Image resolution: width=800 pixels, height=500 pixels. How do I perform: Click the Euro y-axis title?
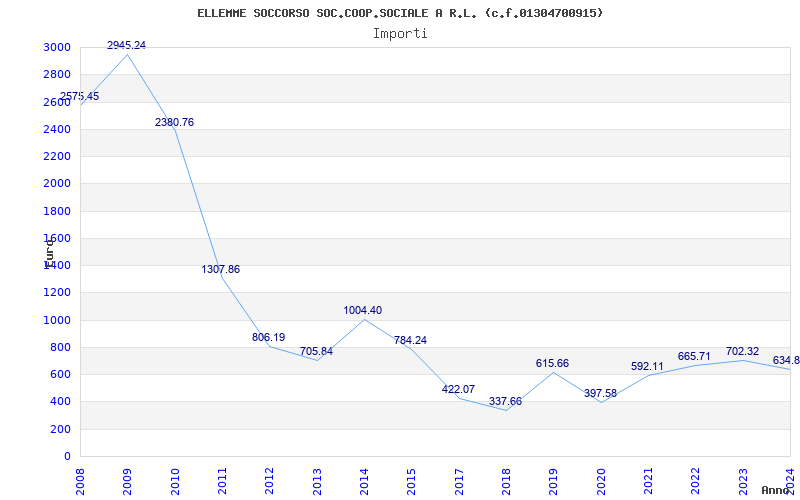pyautogui.click(x=48, y=253)
